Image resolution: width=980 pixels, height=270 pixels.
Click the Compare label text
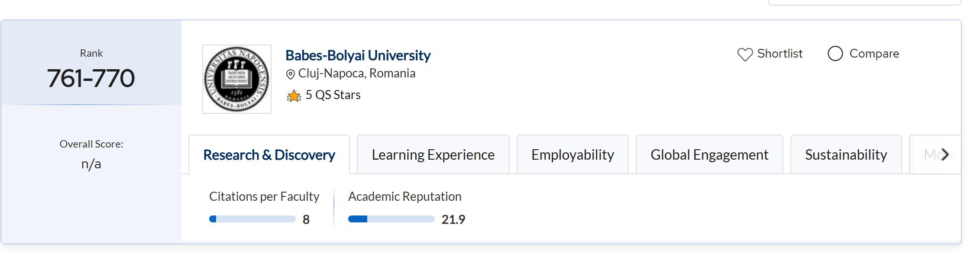coord(874,54)
